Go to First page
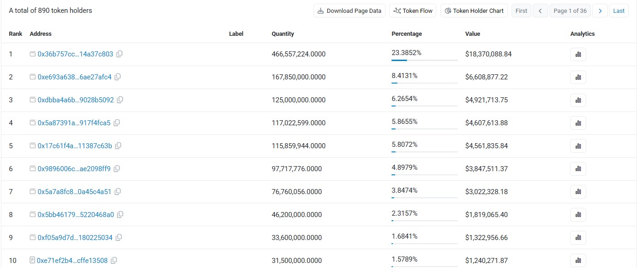This screenshot has height=268, width=644. (521, 11)
